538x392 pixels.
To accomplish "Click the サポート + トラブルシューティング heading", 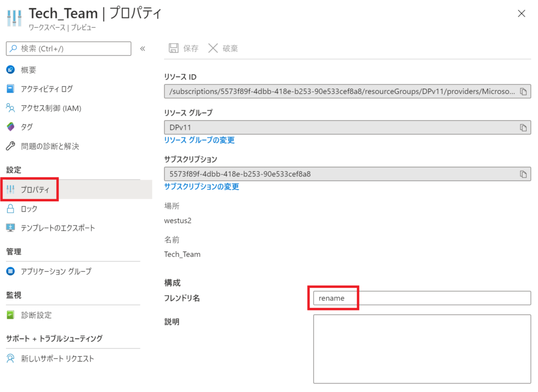I will 54,338.
